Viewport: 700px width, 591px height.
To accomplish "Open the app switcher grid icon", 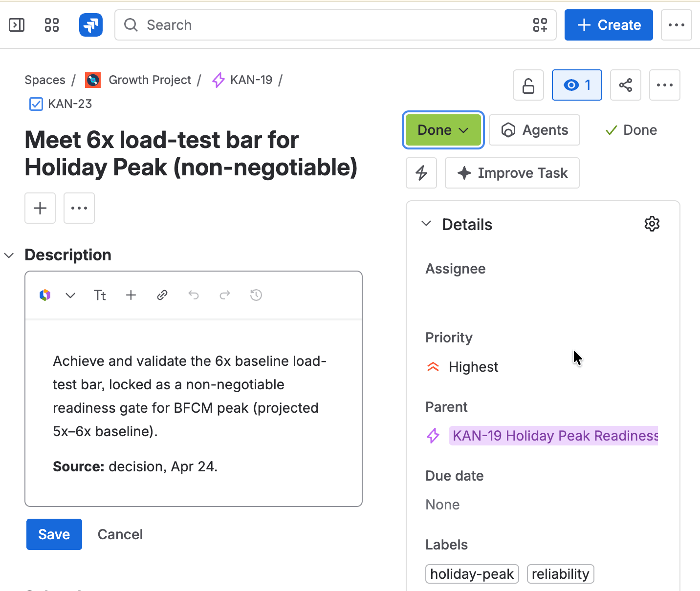I will click(x=52, y=25).
